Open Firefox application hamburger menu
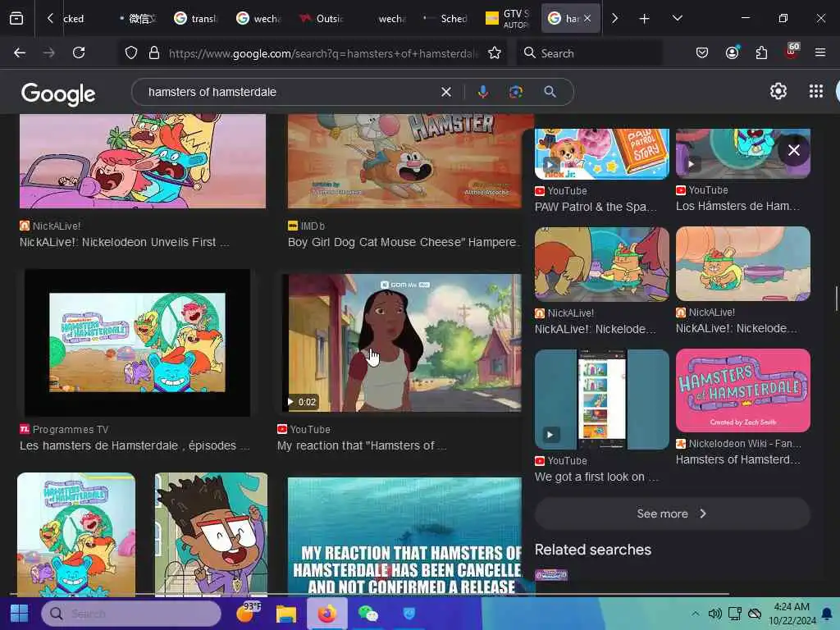The width and height of the screenshot is (840, 630). (819, 52)
